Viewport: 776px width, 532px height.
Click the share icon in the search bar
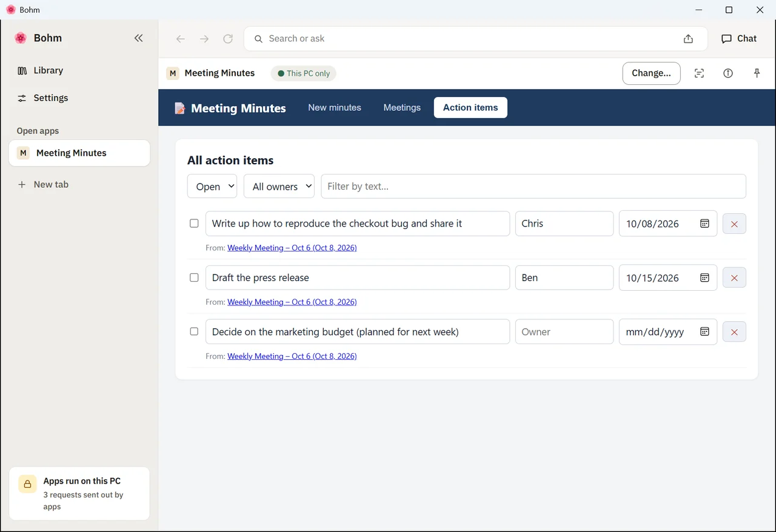click(688, 39)
